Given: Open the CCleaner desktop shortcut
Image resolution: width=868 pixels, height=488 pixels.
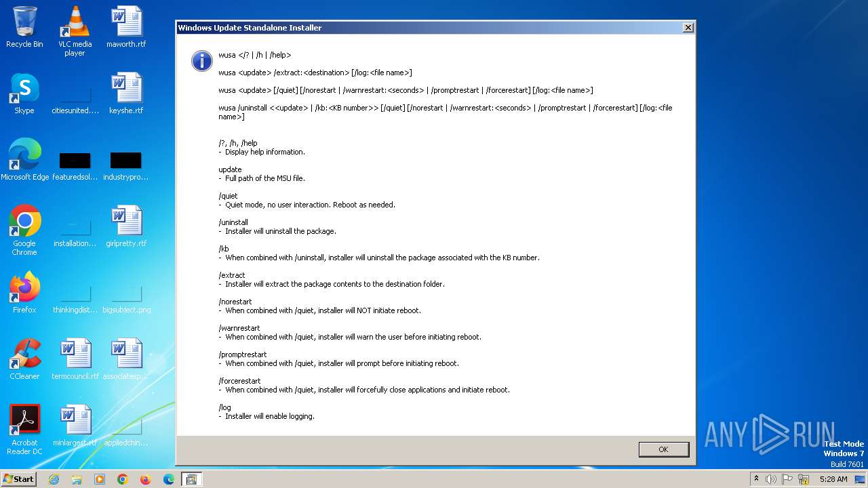Looking at the screenshot, I should click(24, 359).
